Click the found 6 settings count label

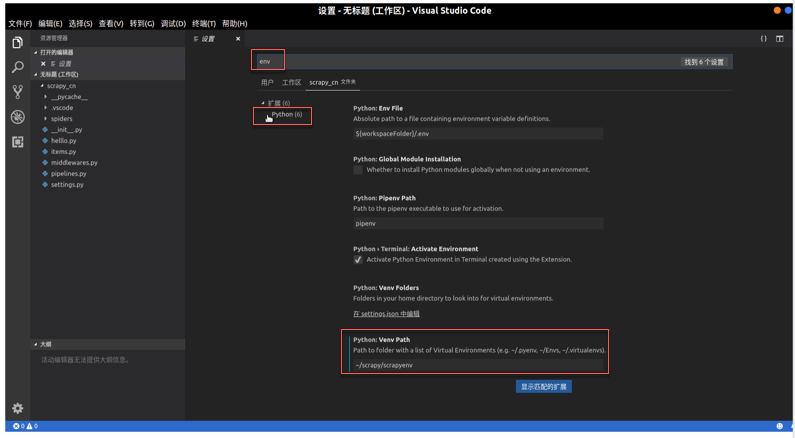pos(704,62)
